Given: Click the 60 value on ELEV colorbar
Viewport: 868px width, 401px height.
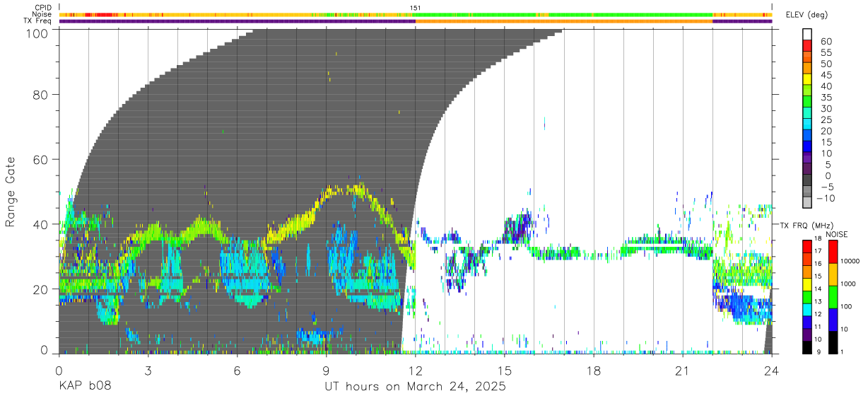Looking at the screenshot, I should click(826, 41).
